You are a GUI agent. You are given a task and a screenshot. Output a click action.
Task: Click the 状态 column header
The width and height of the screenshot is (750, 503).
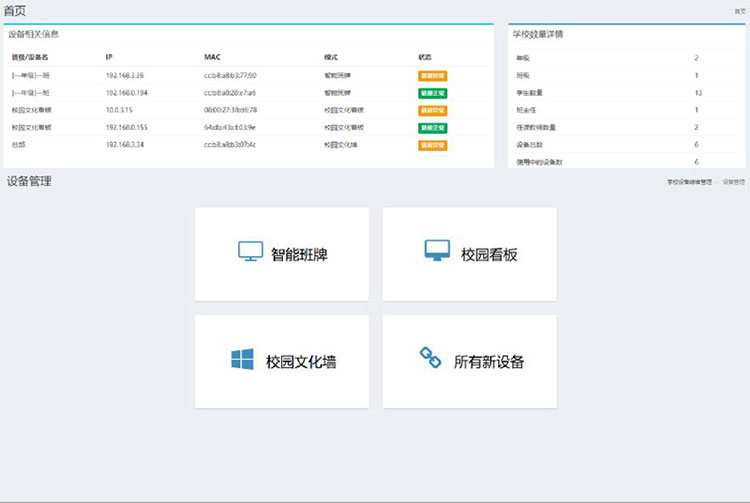pyautogui.click(x=425, y=57)
